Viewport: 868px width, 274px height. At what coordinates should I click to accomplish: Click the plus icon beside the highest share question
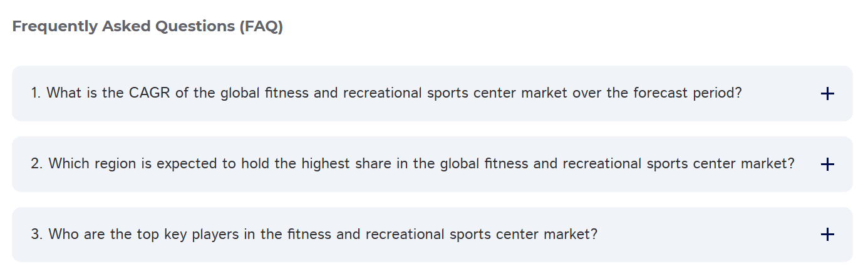click(x=827, y=165)
